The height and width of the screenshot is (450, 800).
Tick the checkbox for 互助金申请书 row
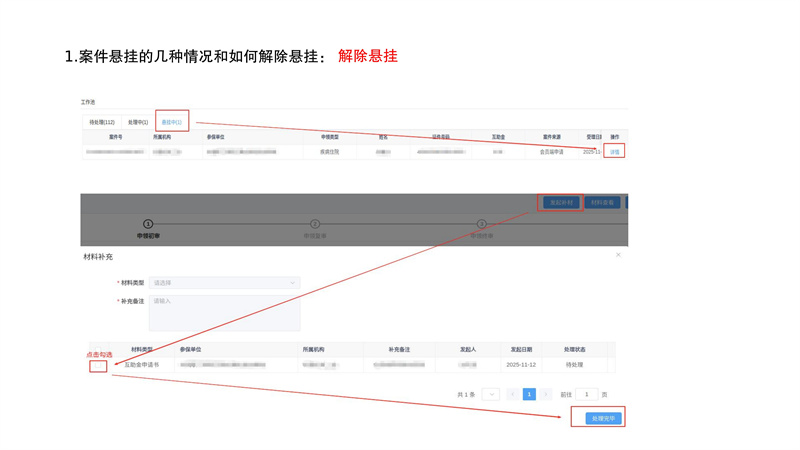pyautogui.click(x=98, y=365)
